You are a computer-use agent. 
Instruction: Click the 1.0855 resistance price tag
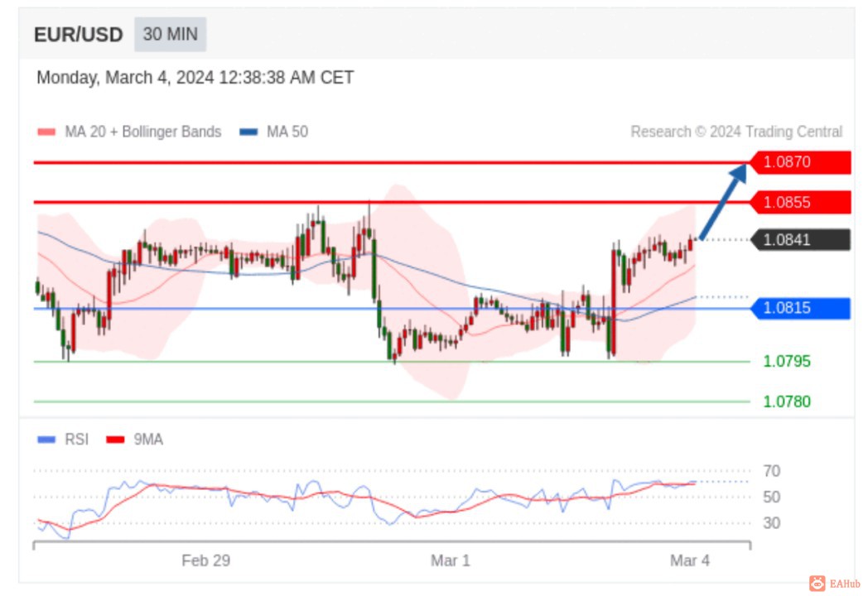(800, 203)
